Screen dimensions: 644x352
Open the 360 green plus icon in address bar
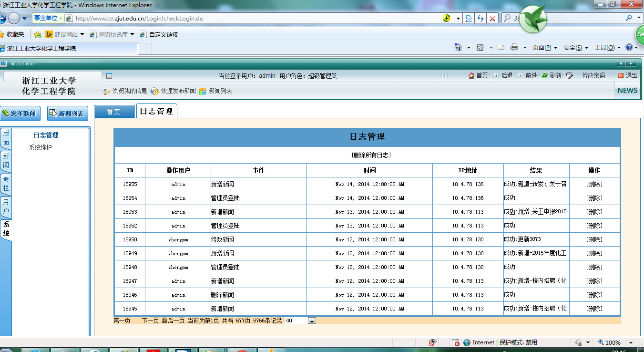tap(447, 19)
